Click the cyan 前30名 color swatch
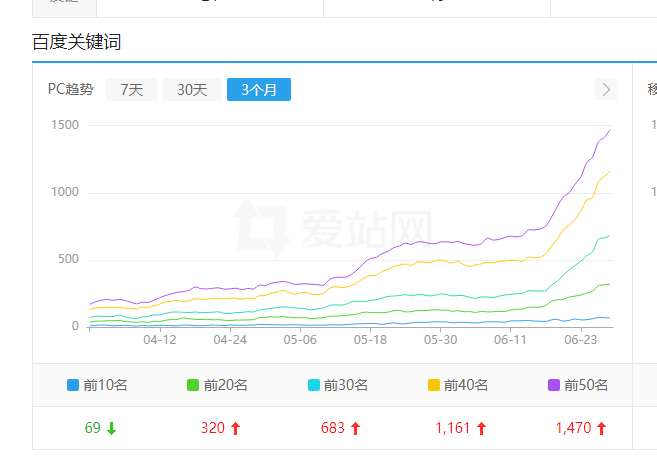The width and height of the screenshot is (657, 460). 314,385
